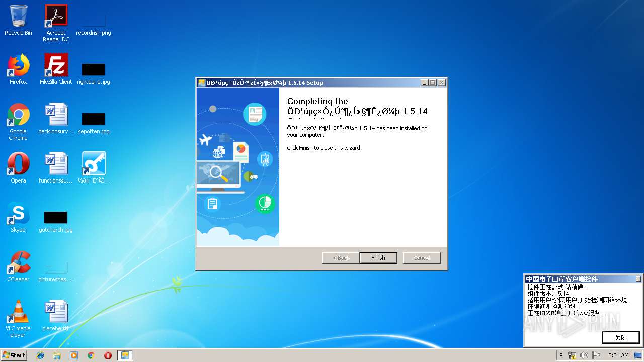Click the 2:31 AM system clock

point(618,355)
